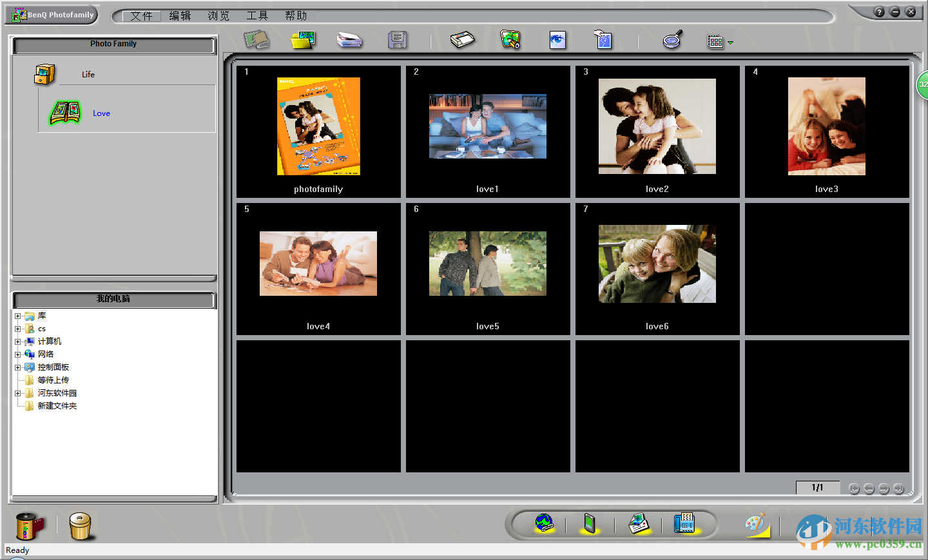Open the image editing tool icon

tap(510, 39)
